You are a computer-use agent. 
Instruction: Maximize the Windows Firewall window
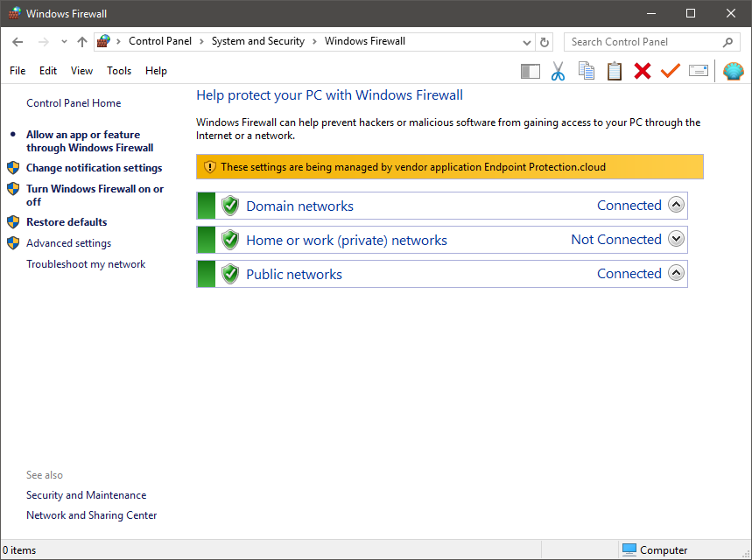[x=691, y=13]
